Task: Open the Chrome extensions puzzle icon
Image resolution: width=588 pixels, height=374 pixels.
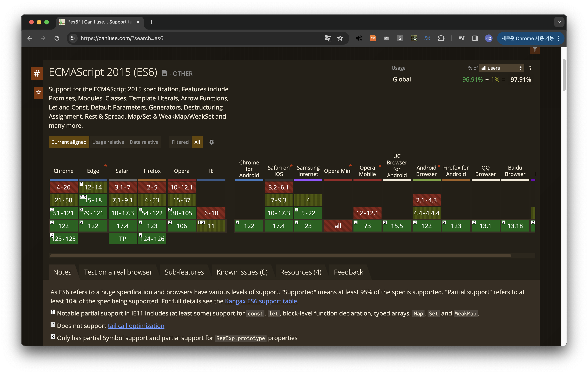Action: [x=441, y=38]
